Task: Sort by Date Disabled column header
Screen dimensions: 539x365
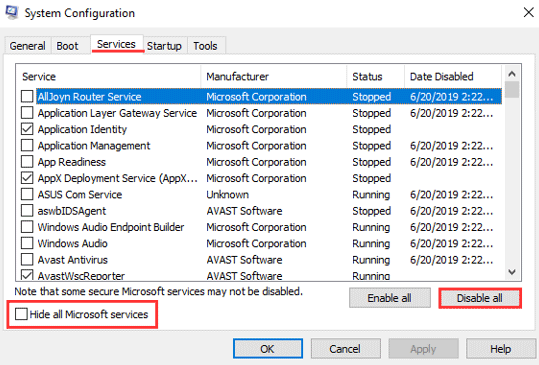Action: (453, 76)
